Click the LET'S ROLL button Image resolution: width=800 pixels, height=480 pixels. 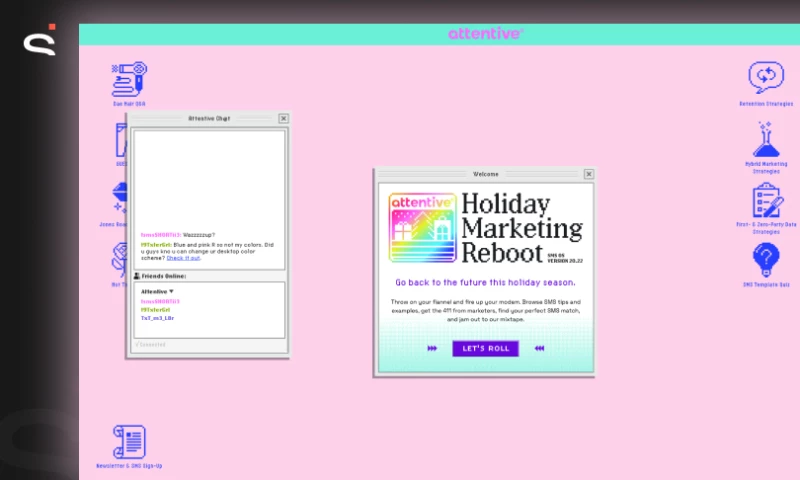[485, 348]
